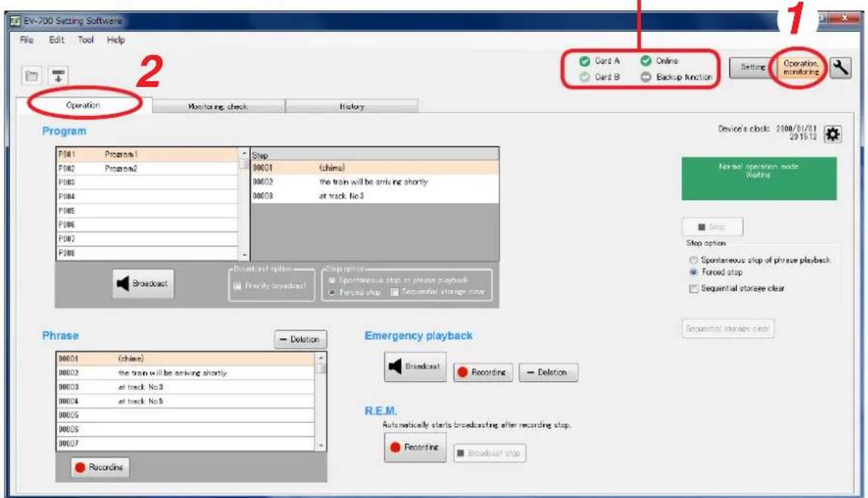Select step 00003 at track No.3
Image resolution: width=868 pixels, height=498 pixels.
coord(375,196)
